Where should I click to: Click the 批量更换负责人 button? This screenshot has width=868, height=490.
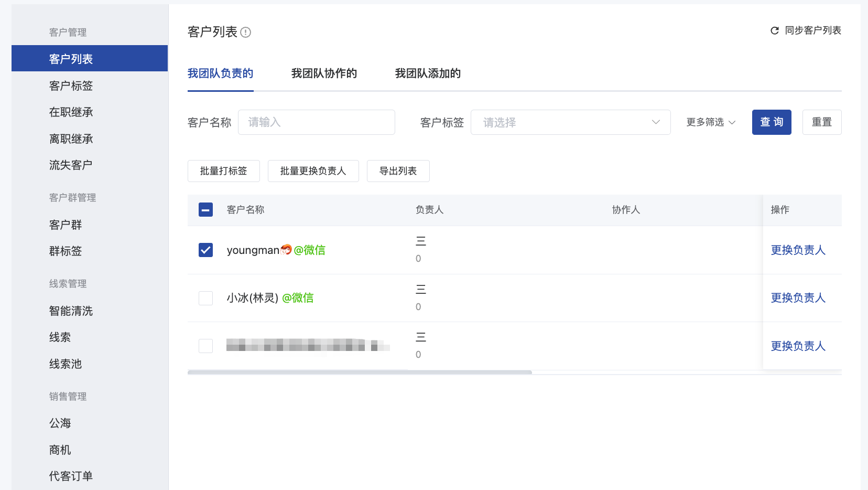tap(313, 171)
